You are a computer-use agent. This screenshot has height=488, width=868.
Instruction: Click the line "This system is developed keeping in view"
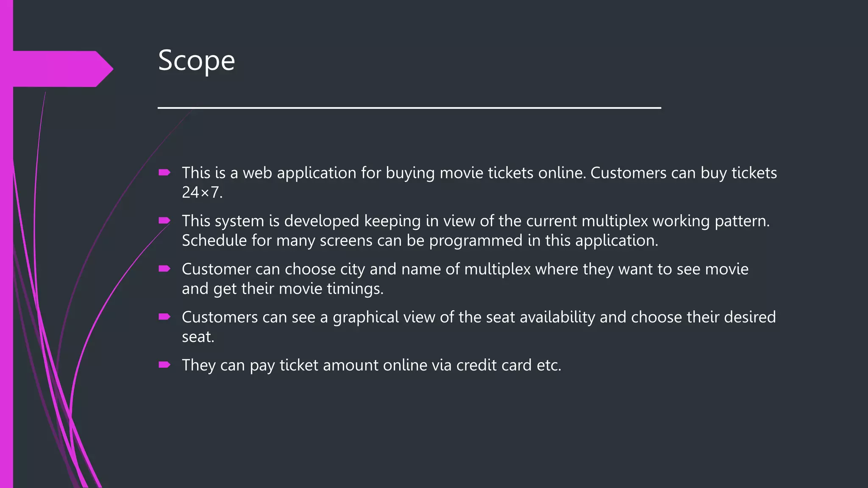(x=476, y=221)
